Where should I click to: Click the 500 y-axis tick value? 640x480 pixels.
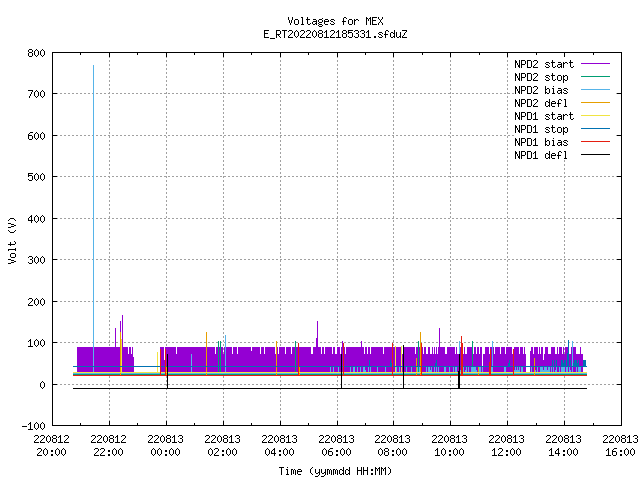pyautogui.click(x=36, y=177)
